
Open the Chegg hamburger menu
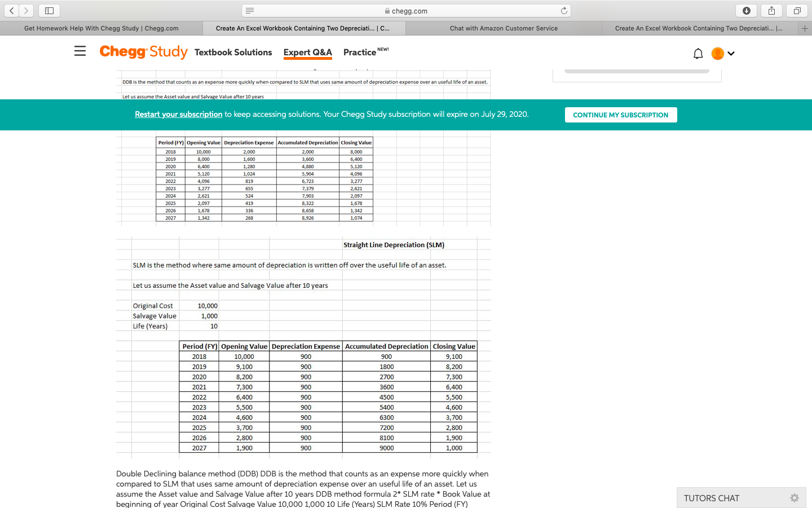[80, 51]
